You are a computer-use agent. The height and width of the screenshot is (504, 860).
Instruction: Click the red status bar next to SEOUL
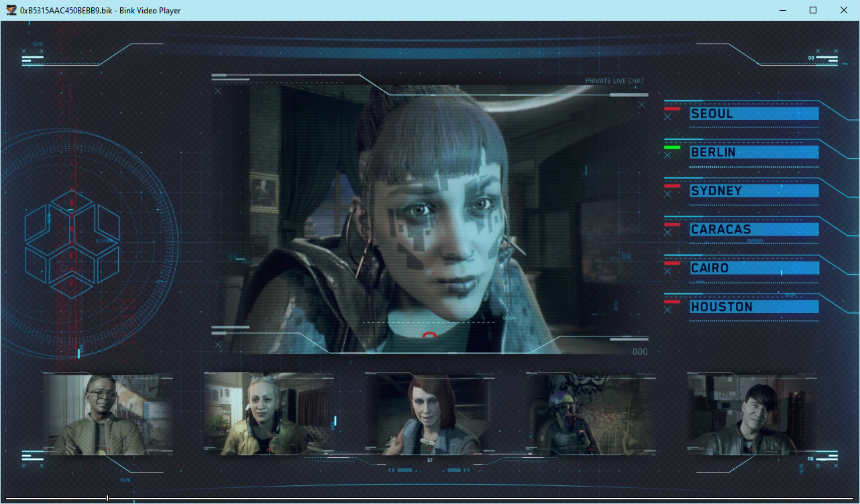coord(672,109)
